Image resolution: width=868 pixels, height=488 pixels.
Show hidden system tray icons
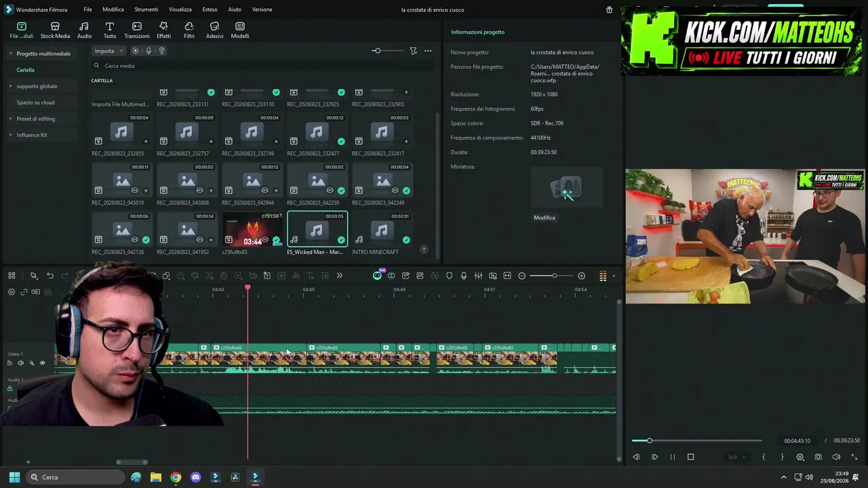pos(784,477)
